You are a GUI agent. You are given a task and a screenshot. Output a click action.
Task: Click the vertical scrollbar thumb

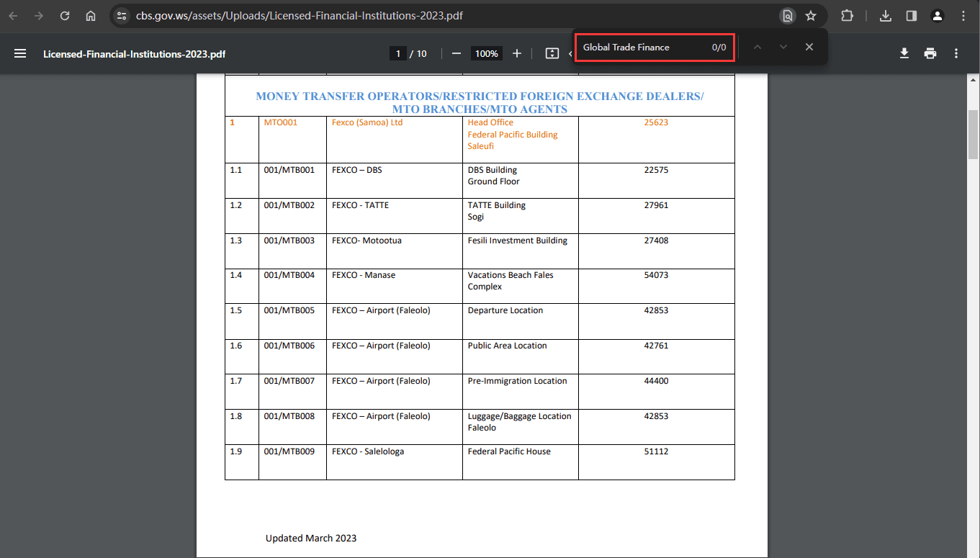click(974, 134)
